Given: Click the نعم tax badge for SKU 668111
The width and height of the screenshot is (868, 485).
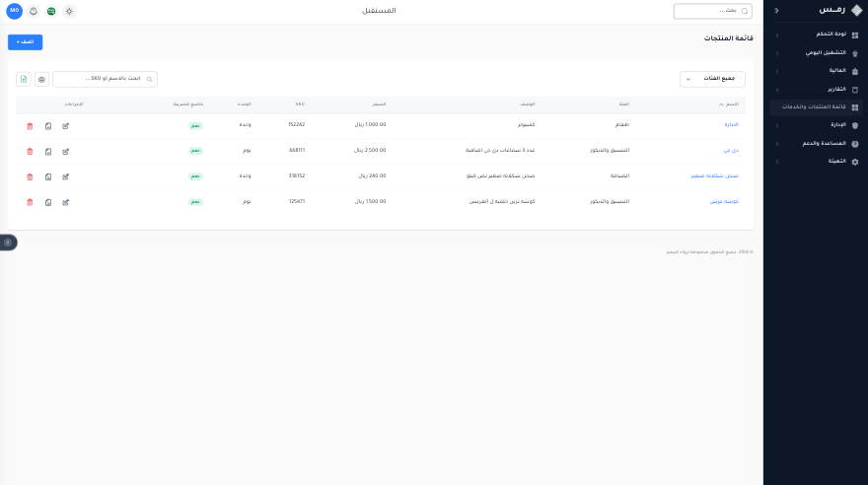Looking at the screenshot, I should (195, 151).
